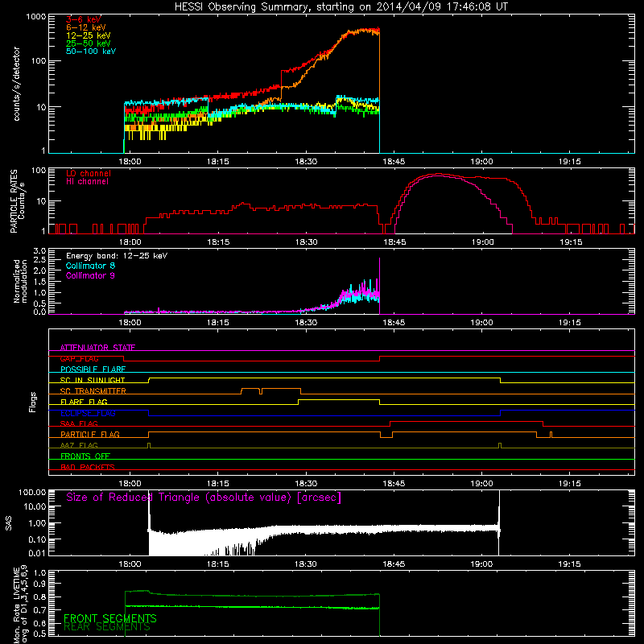
Task: Click the LO channel legend label
Action: click(89, 173)
